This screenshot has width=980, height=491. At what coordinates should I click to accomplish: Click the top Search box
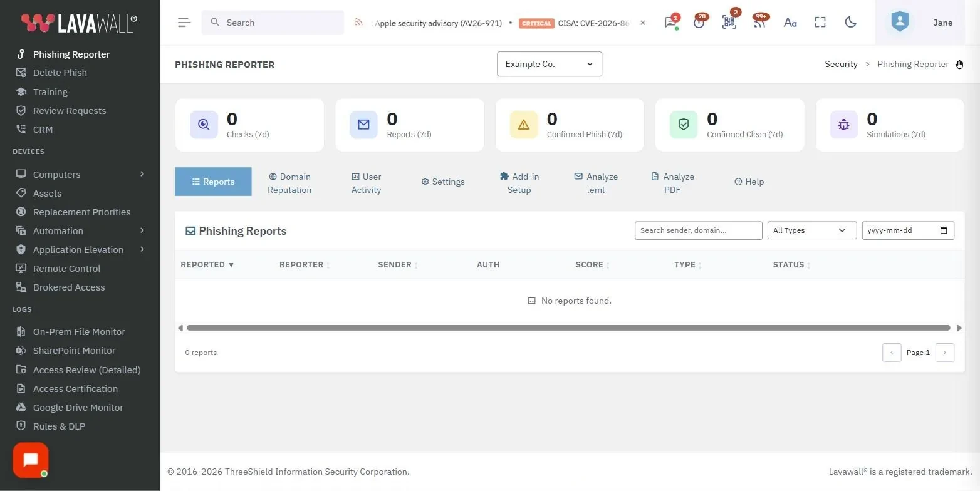click(273, 23)
